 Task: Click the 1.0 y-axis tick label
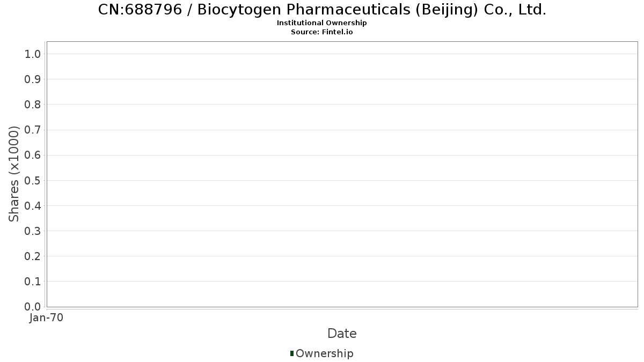[33, 54]
